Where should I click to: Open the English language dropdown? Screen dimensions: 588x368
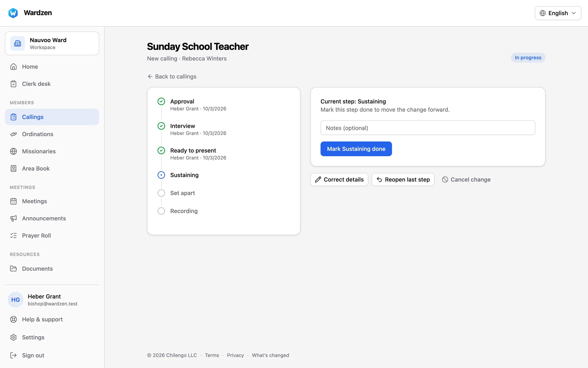558,13
